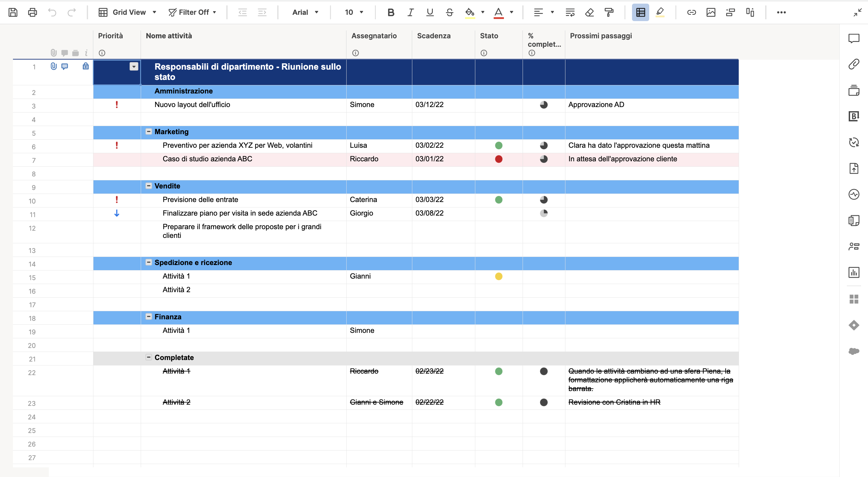Open the Update Requests icon in sidebar
This screenshot has height=477, width=868.
click(854, 142)
